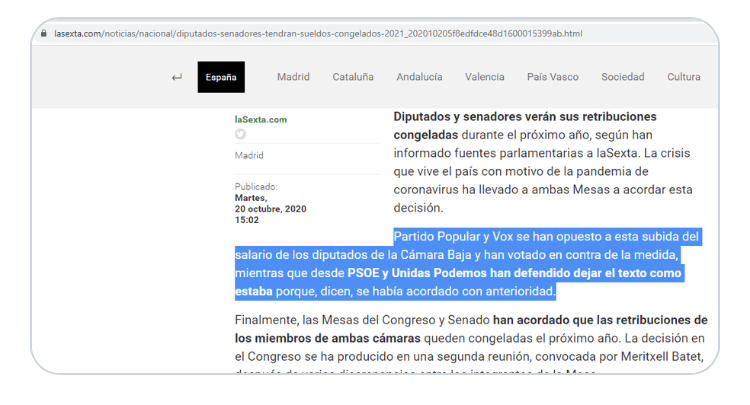
Task: Navigate to the Valencia section
Action: (485, 77)
